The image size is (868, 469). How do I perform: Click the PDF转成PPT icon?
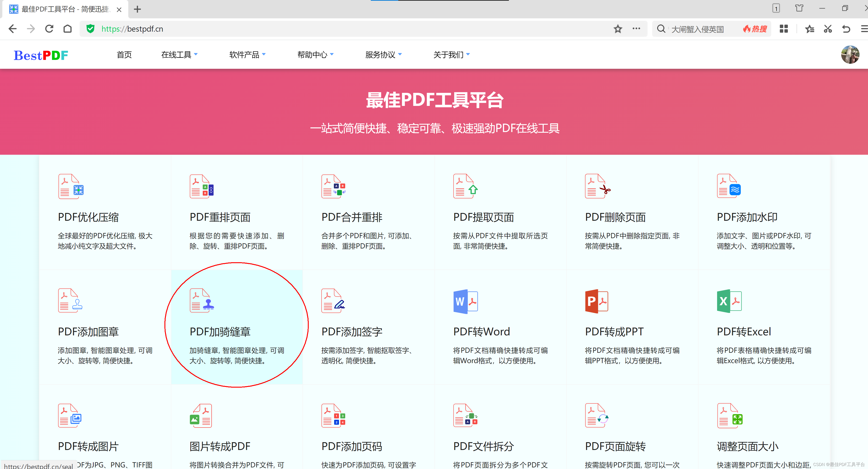point(597,301)
